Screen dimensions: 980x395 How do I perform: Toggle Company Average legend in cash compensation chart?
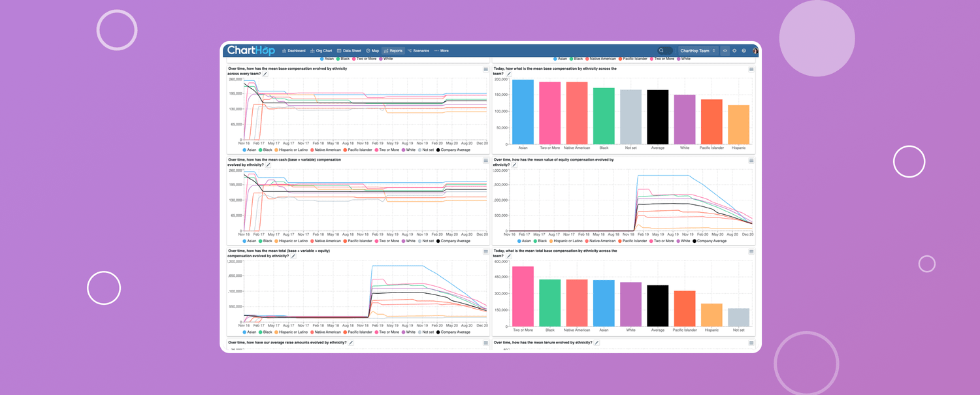coord(453,241)
